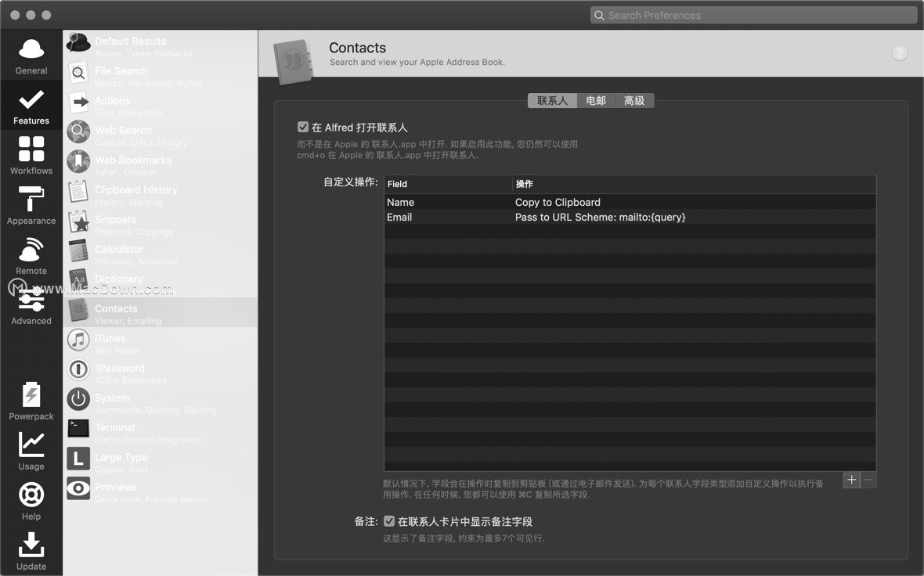Add a custom action with plus button
The width and height of the screenshot is (924, 576).
click(851, 480)
